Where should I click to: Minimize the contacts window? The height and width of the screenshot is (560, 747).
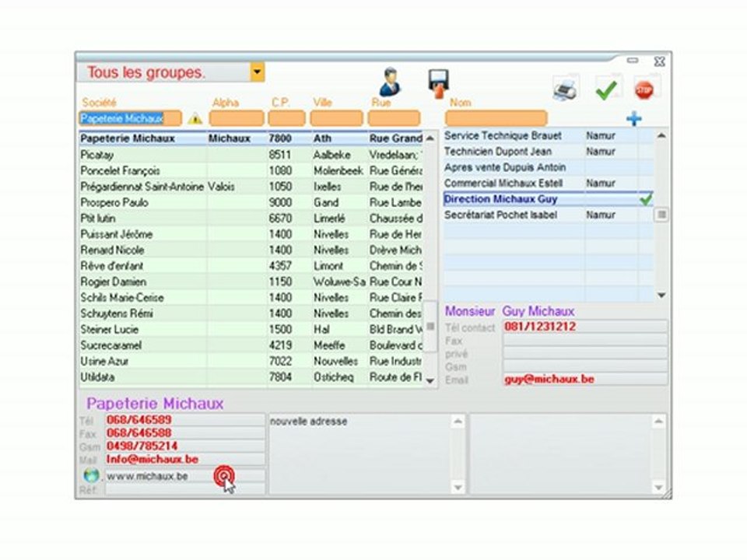tap(632, 61)
